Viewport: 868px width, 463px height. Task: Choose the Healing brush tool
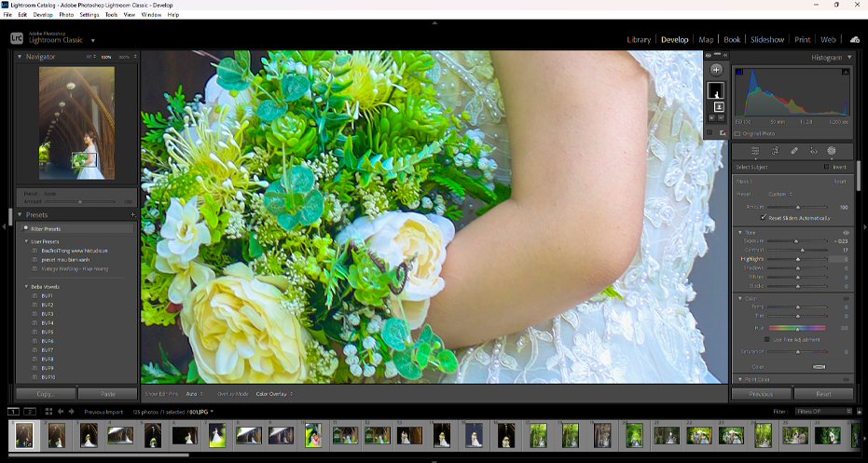pyautogui.click(x=794, y=151)
